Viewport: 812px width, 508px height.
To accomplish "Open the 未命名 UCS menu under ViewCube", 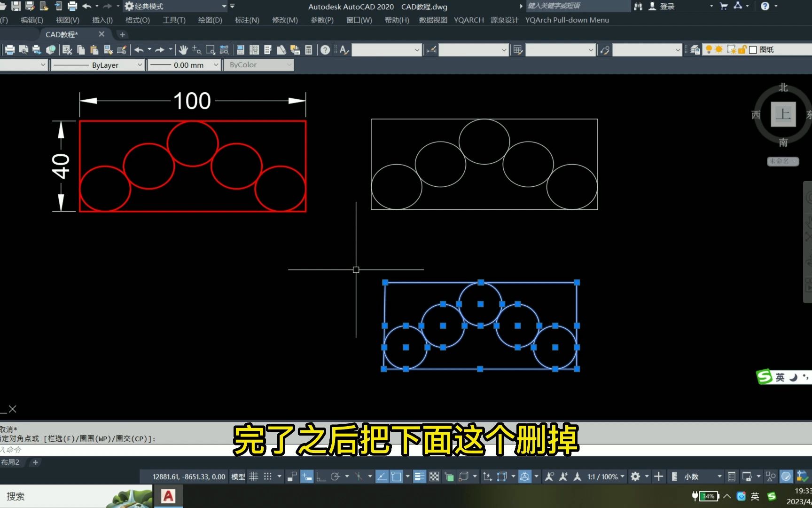I will [782, 161].
